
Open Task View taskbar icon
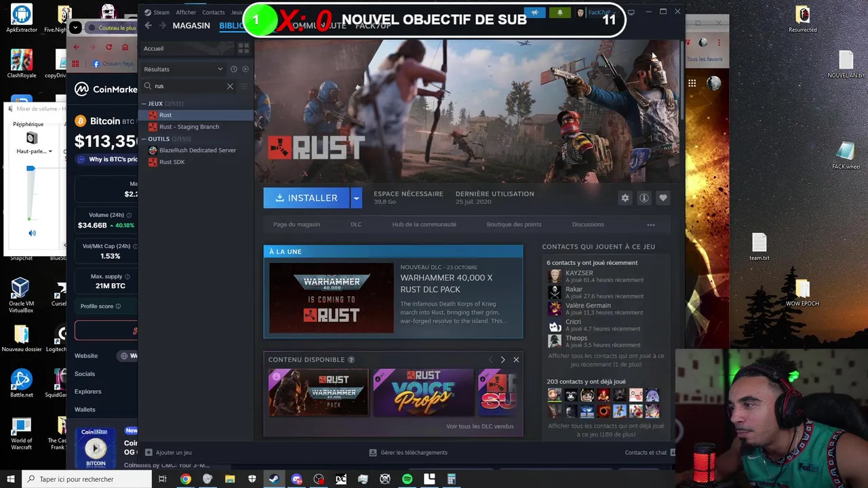pos(163,479)
